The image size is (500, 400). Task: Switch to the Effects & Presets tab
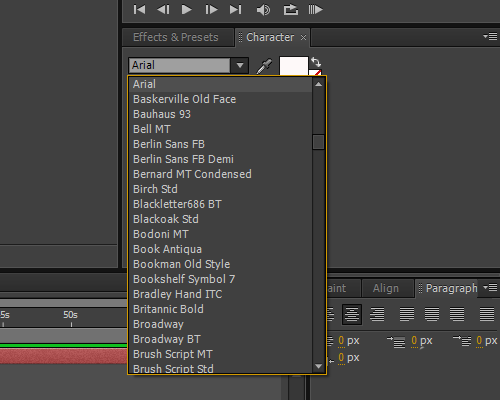tap(176, 37)
